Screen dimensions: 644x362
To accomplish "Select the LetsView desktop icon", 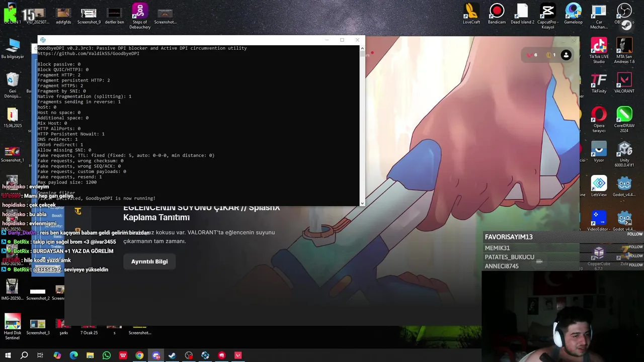I will [599, 186].
